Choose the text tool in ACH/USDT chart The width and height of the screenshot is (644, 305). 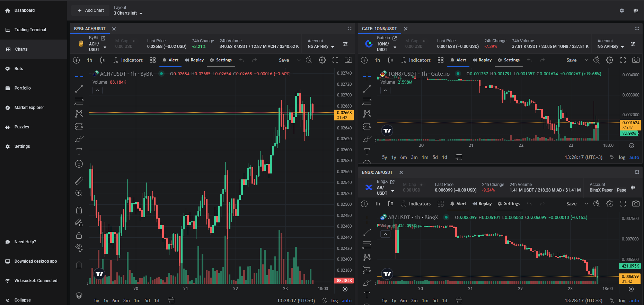(79, 151)
